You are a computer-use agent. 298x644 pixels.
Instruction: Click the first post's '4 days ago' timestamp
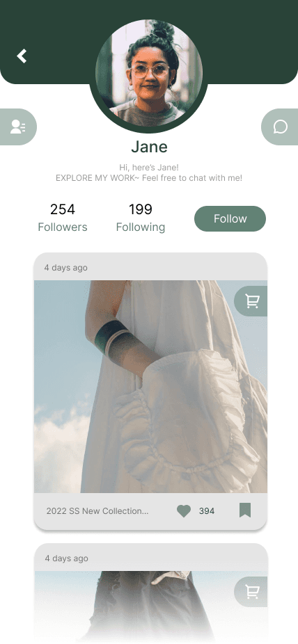[65, 268]
